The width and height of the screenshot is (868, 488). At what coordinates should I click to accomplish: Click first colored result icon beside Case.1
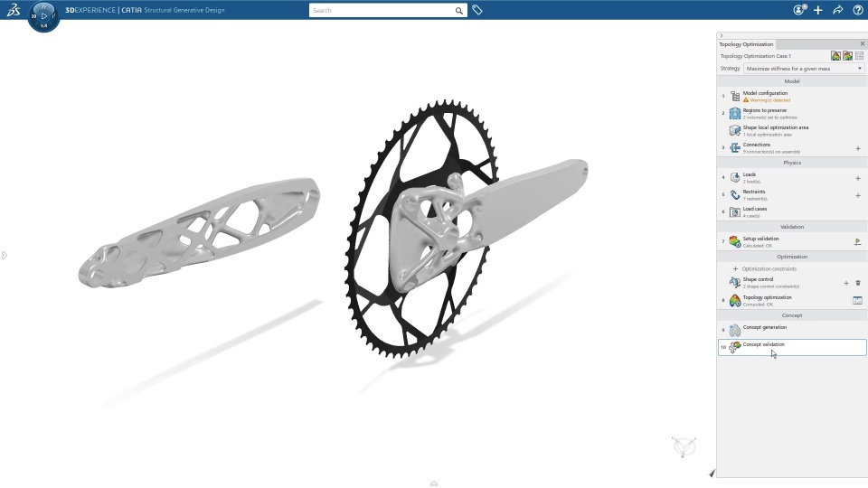click(x=835, y=56)
